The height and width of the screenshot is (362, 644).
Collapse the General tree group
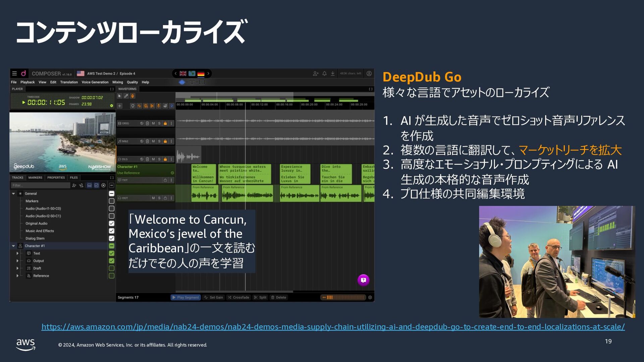pos(13,194)
